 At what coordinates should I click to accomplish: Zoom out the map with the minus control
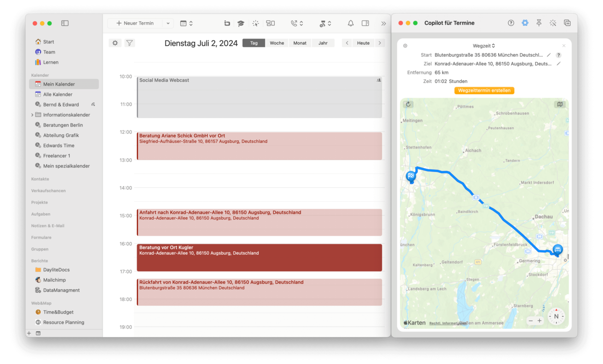click(531, 320)
